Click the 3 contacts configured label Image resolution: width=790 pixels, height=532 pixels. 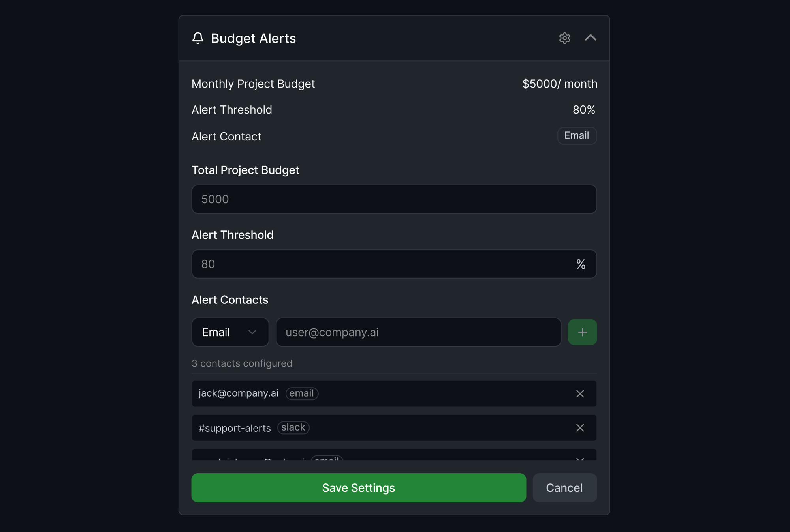click(242, 363)
